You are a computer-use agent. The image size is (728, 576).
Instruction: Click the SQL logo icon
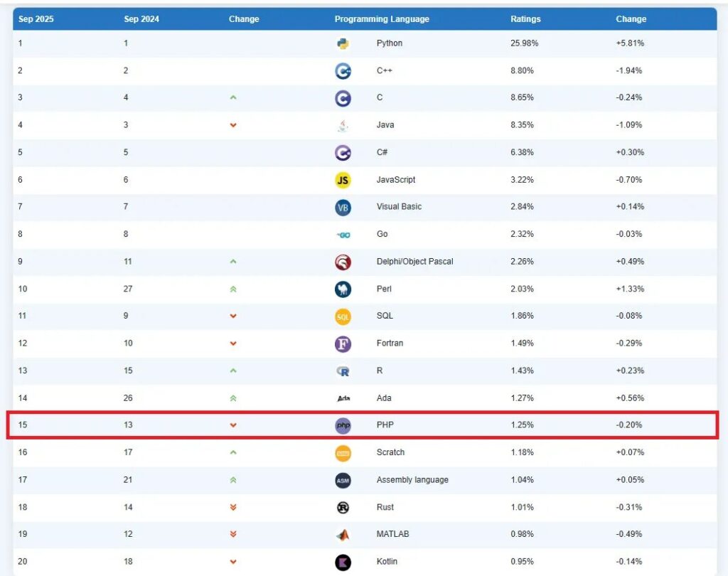[343, 316]
